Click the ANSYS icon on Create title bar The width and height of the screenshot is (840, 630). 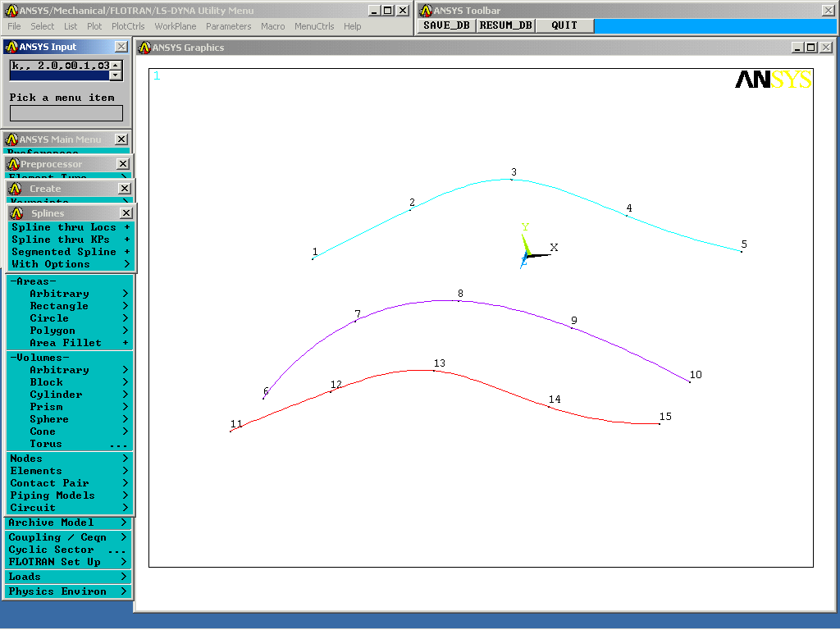click(x=15, y=189)
